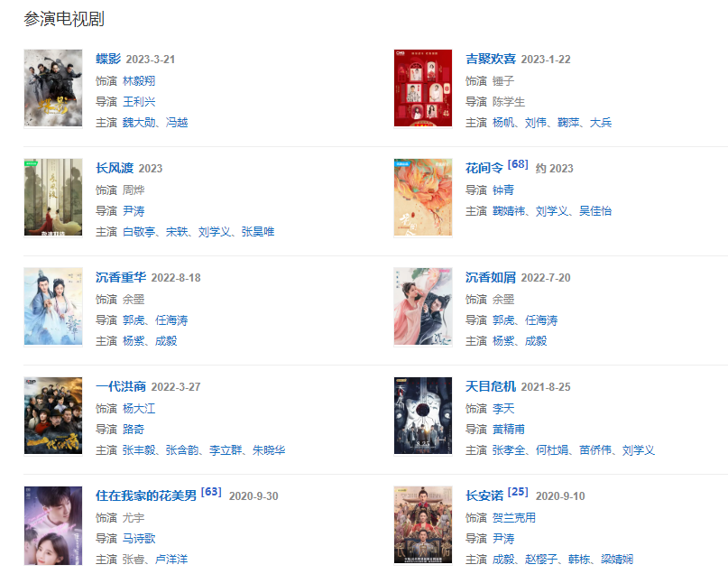Open actor 张孝全 in 天目危机 cast
The image size is (728, 574).
pyautogui.click(x=509, y=450)
